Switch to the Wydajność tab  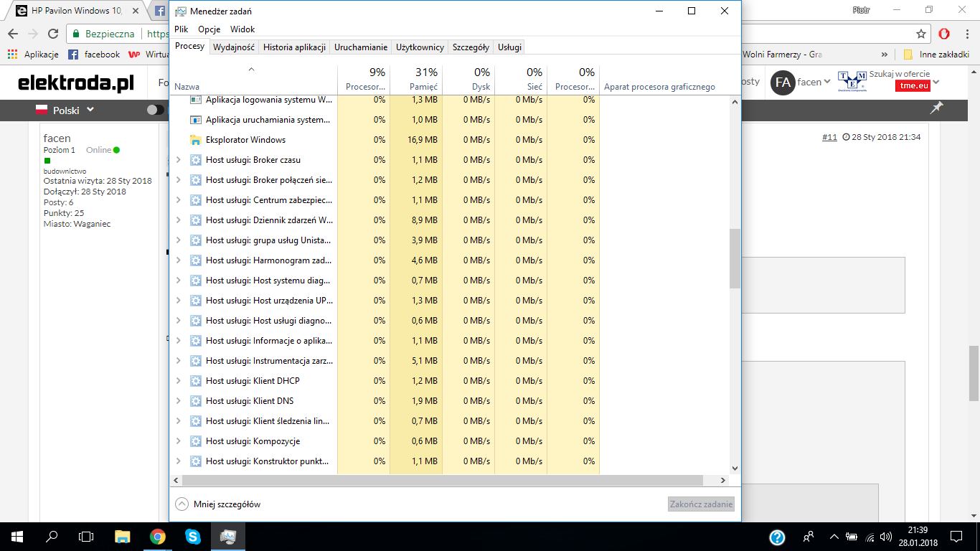(x=233, y=47)
